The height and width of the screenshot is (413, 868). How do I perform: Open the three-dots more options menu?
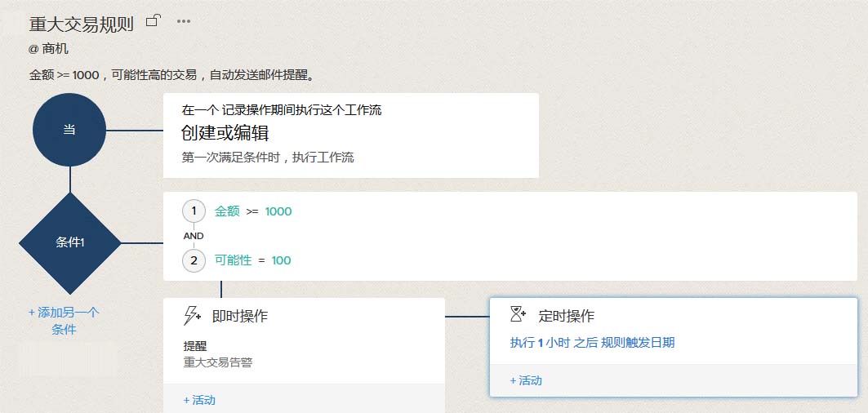(x=184, y=21)
